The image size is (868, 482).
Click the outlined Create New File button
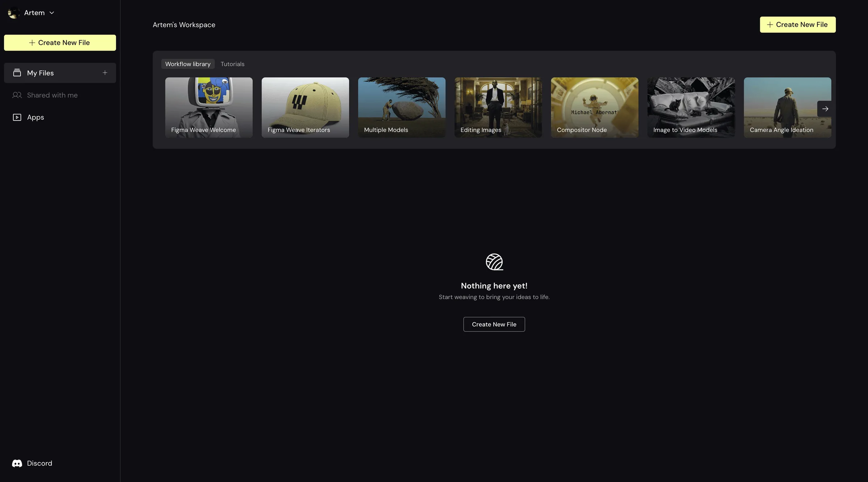[x=494, y=324]
